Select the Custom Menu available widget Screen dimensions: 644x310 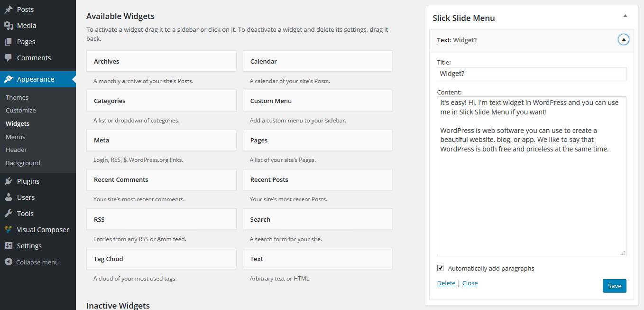click(317, 101)
